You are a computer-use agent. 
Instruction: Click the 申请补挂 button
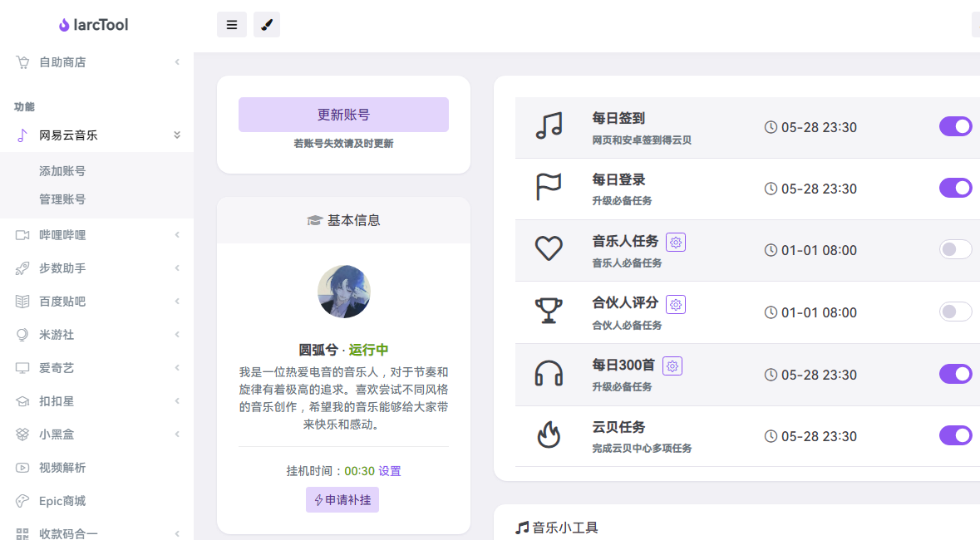(342, 500)
